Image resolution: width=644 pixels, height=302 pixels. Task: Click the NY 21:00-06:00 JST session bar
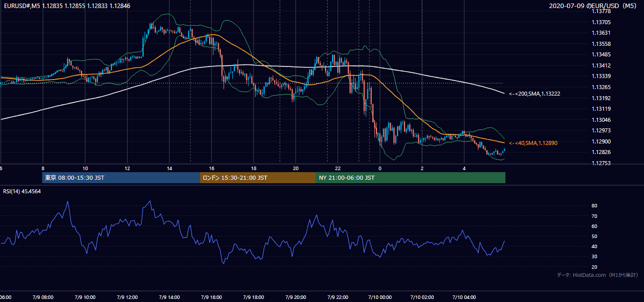click(x=411, y=178)
